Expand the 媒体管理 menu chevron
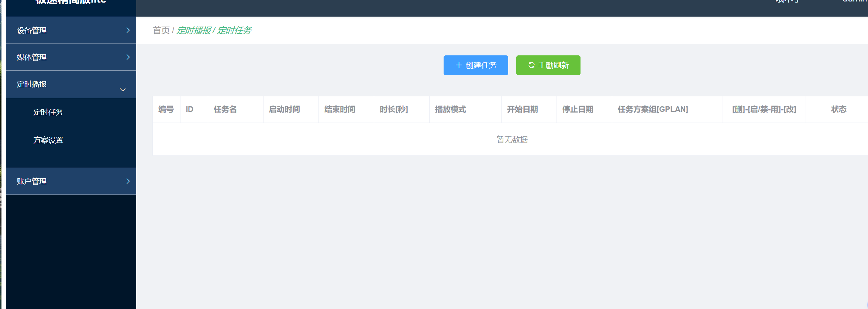This screenshot has height=309, width=868. coord(128,57)
